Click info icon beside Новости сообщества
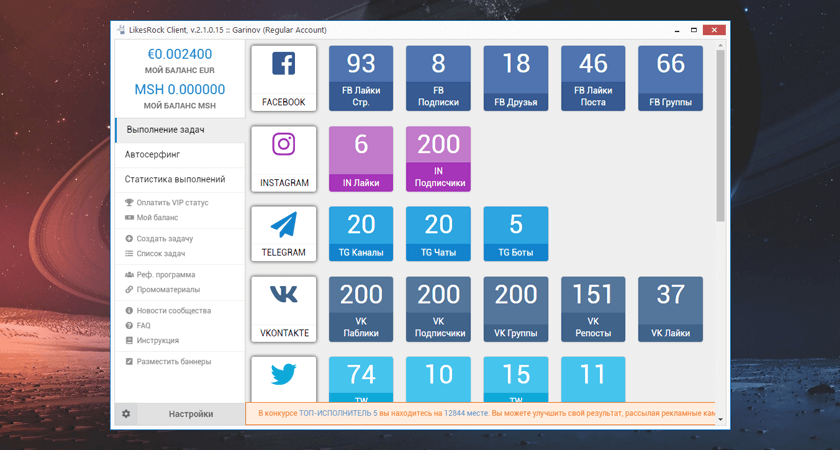This screenshot has height=450, width=840. 129,311
